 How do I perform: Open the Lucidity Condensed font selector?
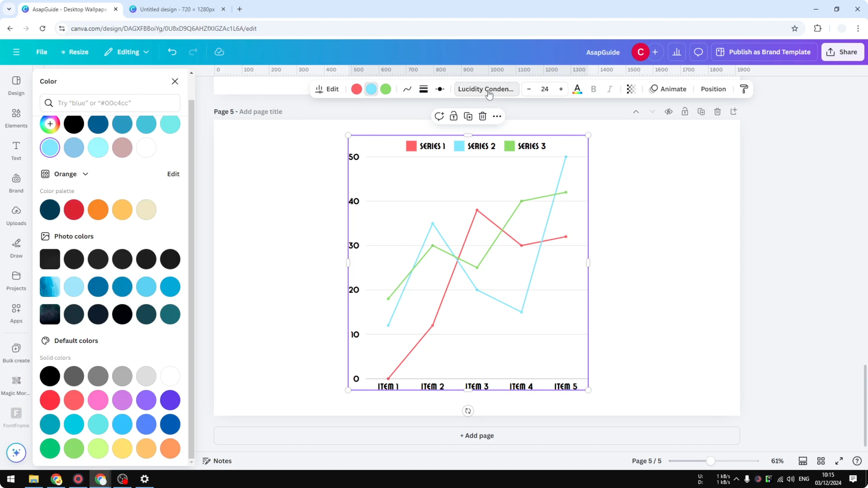486,89
